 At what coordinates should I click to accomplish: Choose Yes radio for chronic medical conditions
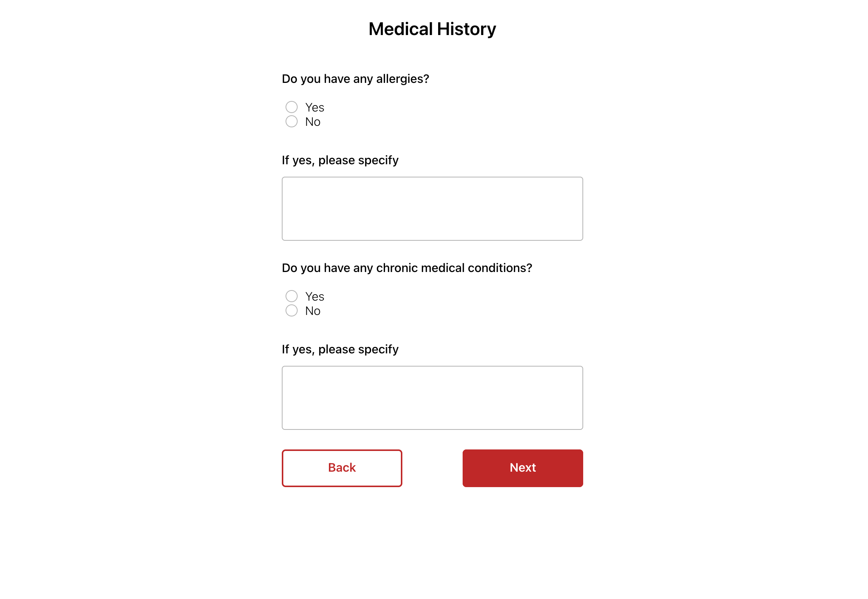click(291, 296)
